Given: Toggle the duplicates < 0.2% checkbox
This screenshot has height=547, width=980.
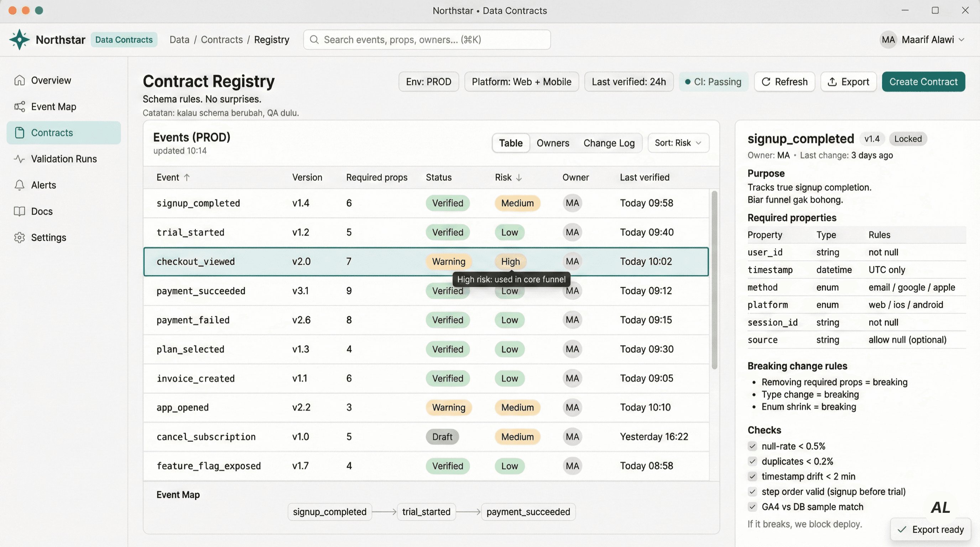Looking at the screenshot, I should [752, 462].
